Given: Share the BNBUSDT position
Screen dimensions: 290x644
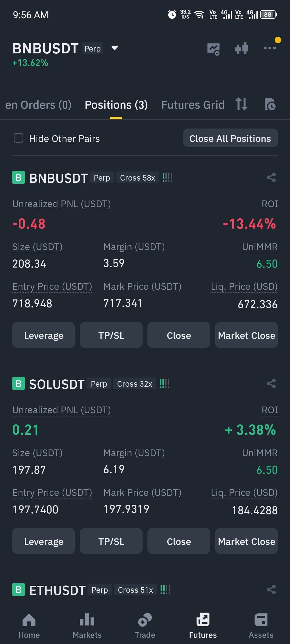Looking at the screenshot, I should click(271, 177).
